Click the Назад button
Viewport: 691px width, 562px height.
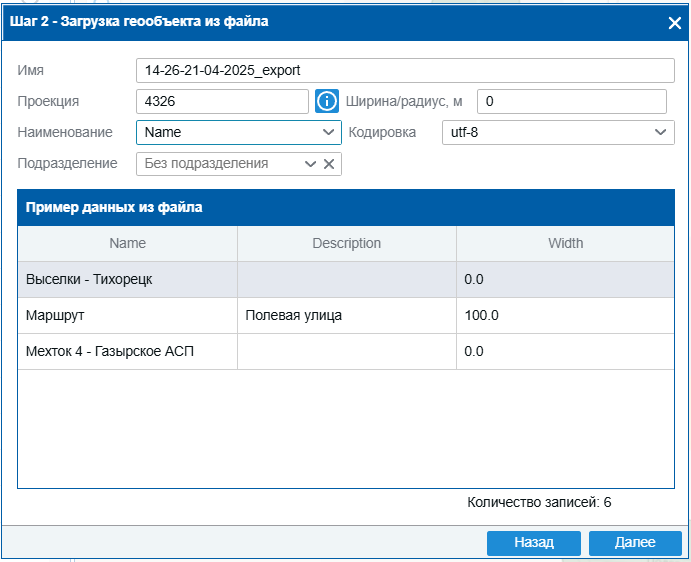tap(534, 542)
